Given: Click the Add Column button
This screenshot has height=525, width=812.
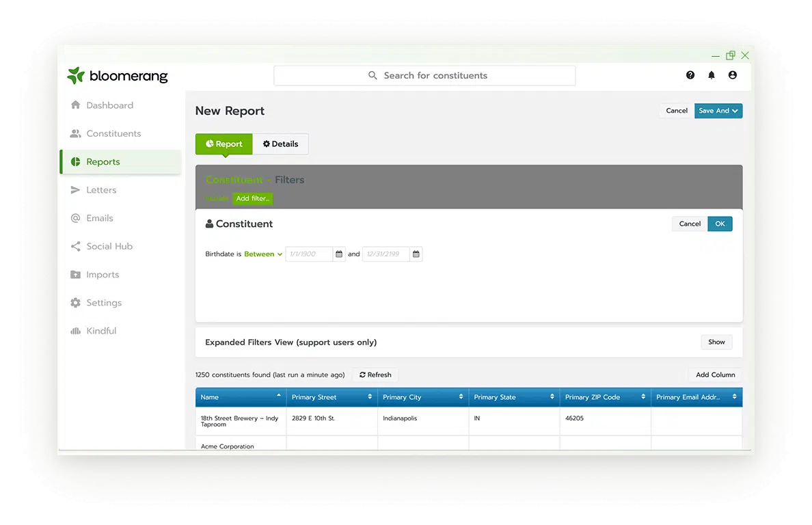Looking at the screenshot, I should pos(715,375).
